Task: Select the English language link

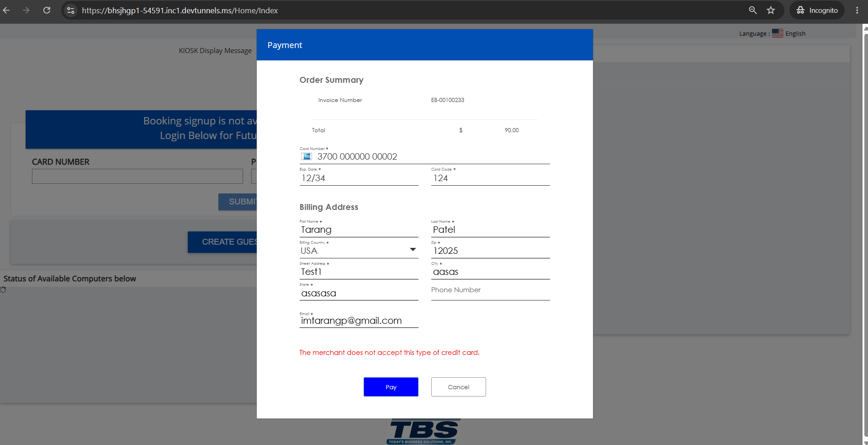Action: (795, 33)
